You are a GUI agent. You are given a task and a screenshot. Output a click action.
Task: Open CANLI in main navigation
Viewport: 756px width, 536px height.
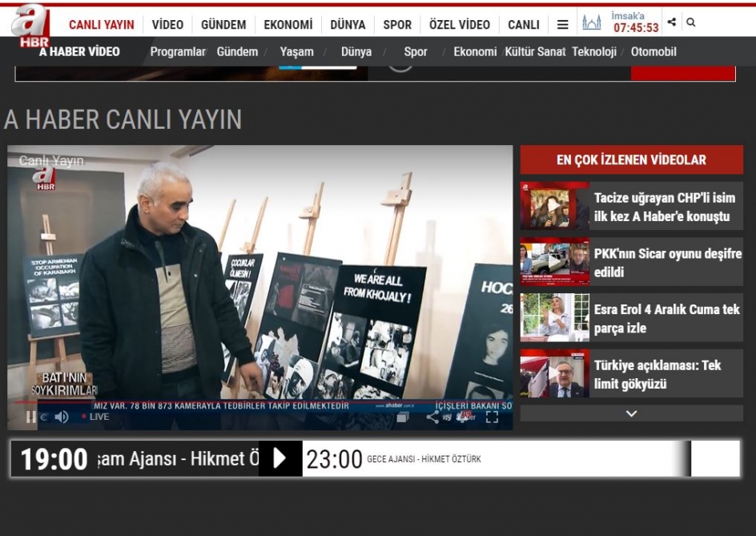pyautogui.click(x=524, y=25)
